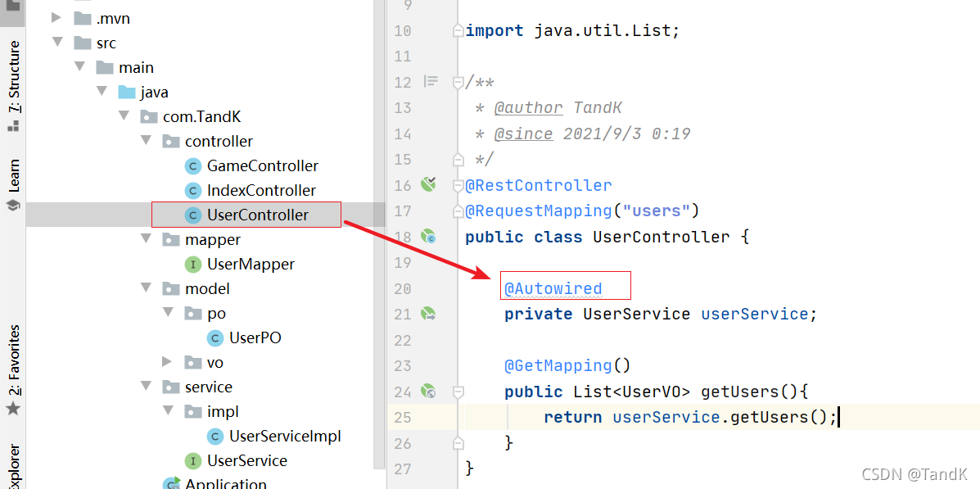
Task: Click the interface icon beside UserMapper
Action: 193,264
